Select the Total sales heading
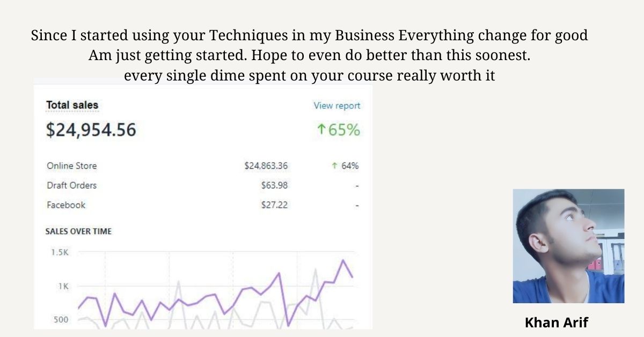The height and width of the screenshot is (337, 644). click(72, 105)
